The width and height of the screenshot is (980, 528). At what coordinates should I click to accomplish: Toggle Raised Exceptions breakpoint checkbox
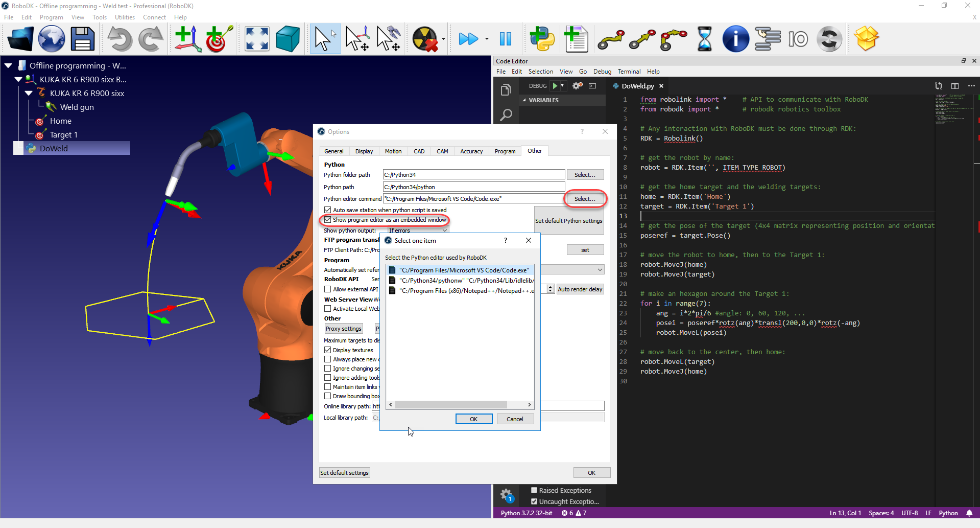click(x=534, y=490)
